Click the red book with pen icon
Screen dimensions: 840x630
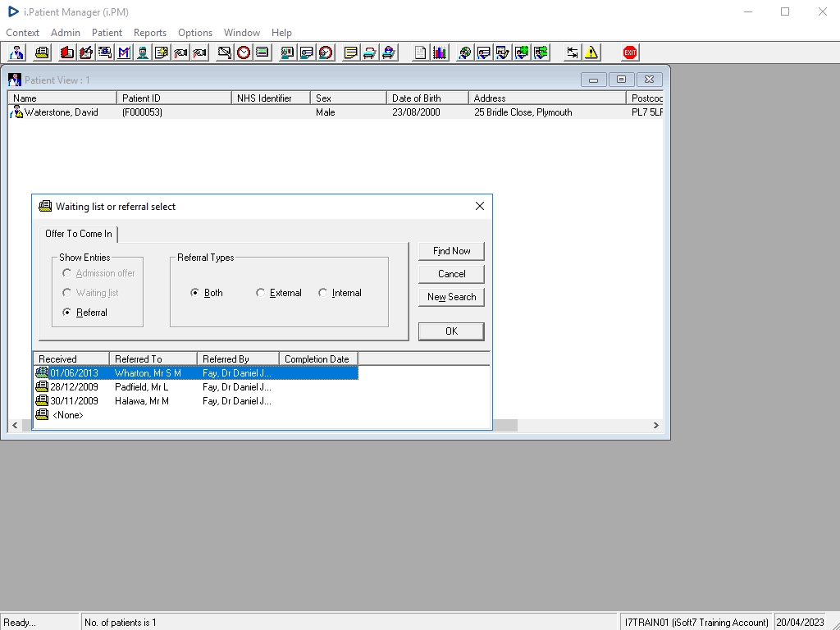[85, 52]
